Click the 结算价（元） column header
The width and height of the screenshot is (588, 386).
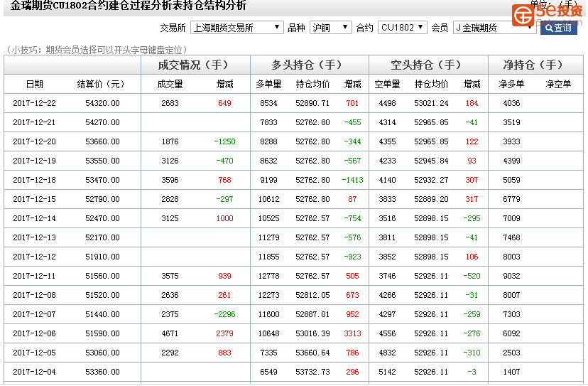[101, 84]
